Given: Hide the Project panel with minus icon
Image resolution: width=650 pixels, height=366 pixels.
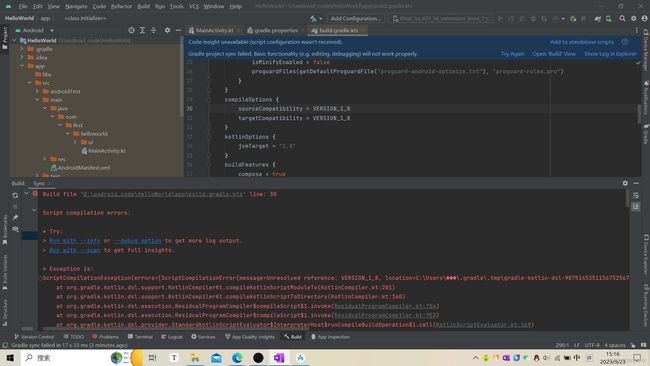Looking at the screenshot, I should click(x=178, y=30).
